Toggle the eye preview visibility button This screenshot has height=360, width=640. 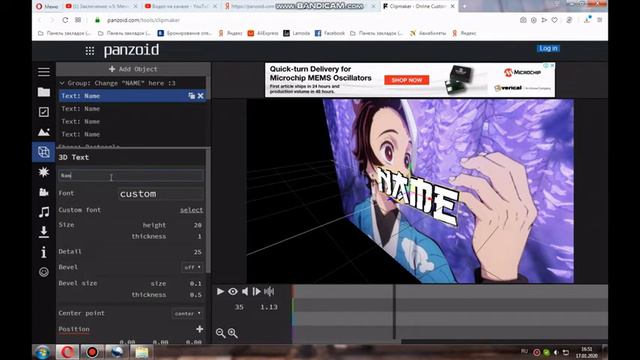point(233,291)
